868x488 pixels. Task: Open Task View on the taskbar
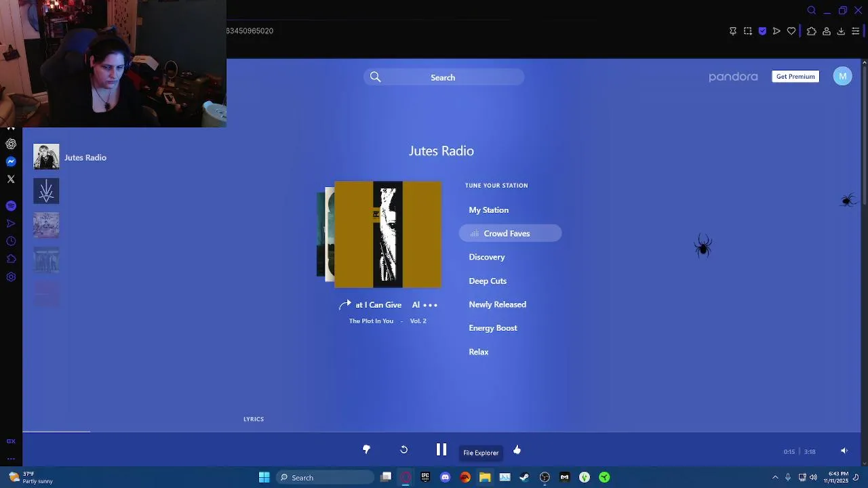point(386,478)
